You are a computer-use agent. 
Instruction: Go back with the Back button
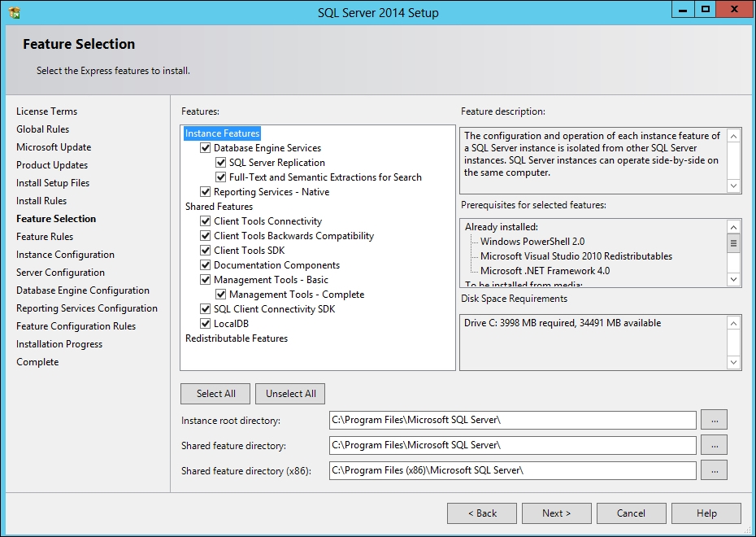(x=482, y=513)
